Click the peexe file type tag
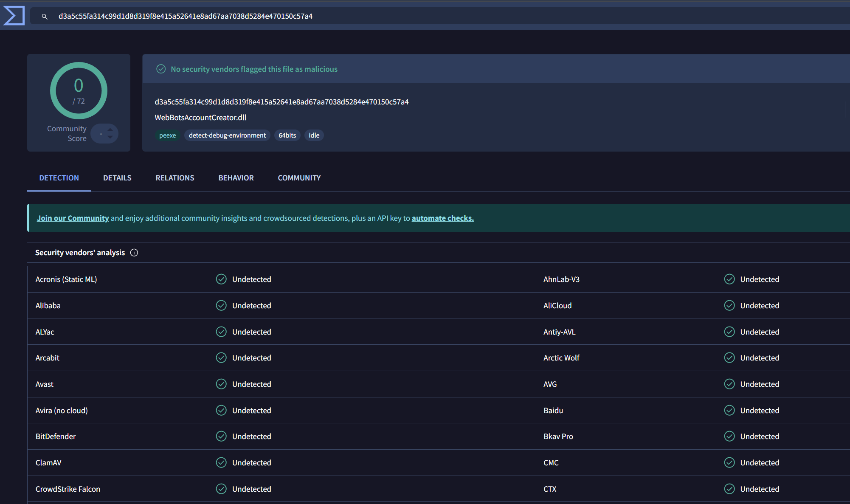 [167, 135]
